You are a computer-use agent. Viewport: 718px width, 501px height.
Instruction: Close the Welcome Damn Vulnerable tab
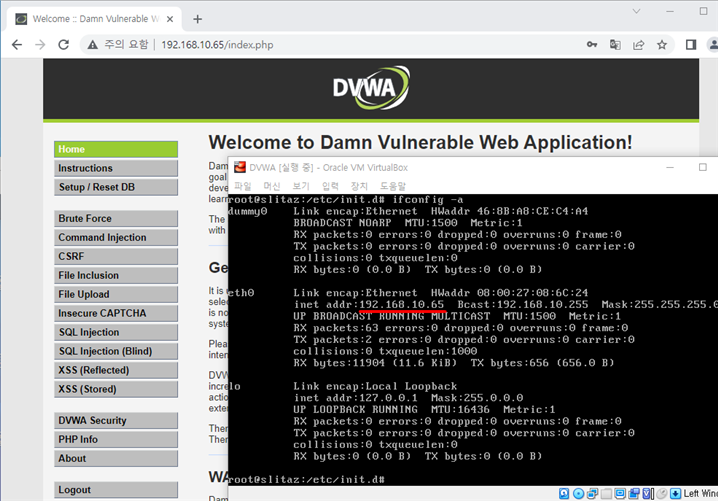click(170, 19)
